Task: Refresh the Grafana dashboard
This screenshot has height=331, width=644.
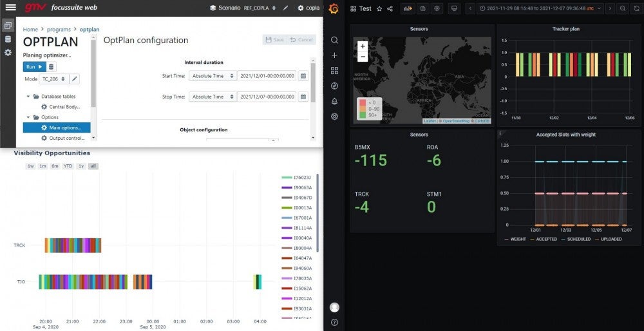Action: pyautogui.click(x=638, y=8)
